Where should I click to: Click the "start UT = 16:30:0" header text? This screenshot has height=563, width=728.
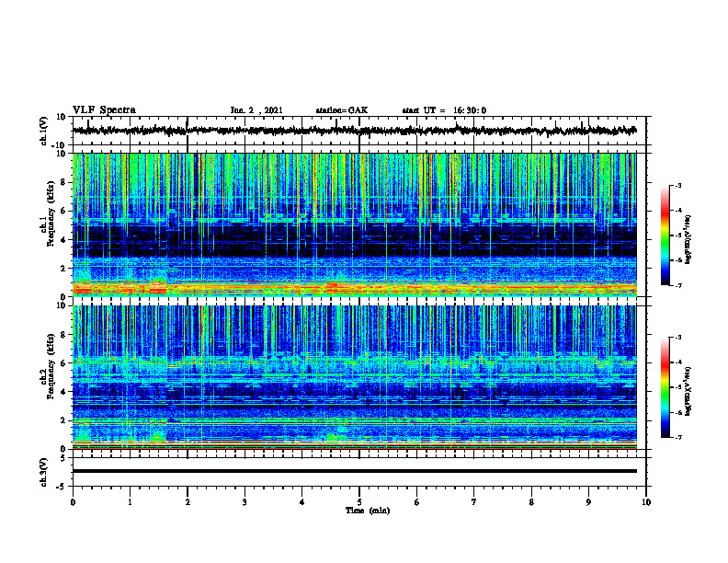444,110
